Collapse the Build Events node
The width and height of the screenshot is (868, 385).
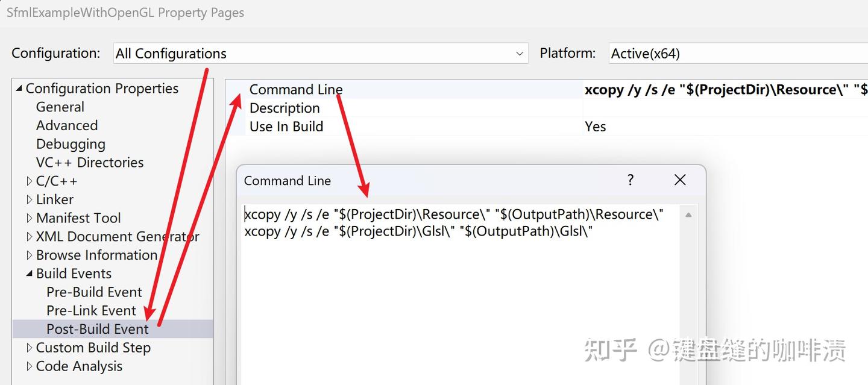tap(29, 273)
